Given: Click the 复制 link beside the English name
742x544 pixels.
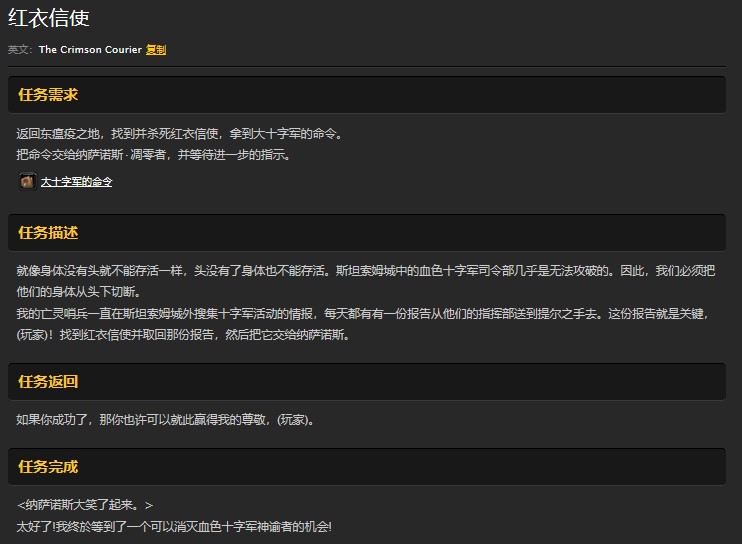Looking at the screenshot, I should [x=156, y=49].
